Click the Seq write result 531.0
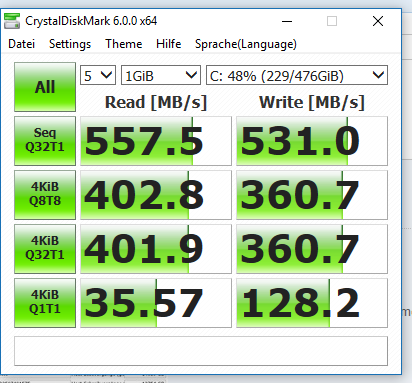 click(312, 141)
